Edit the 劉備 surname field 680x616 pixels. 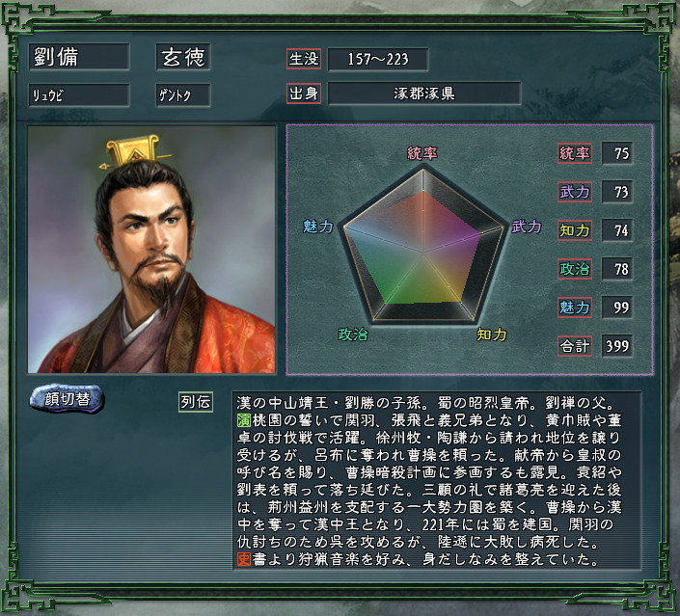coord(79,56)
